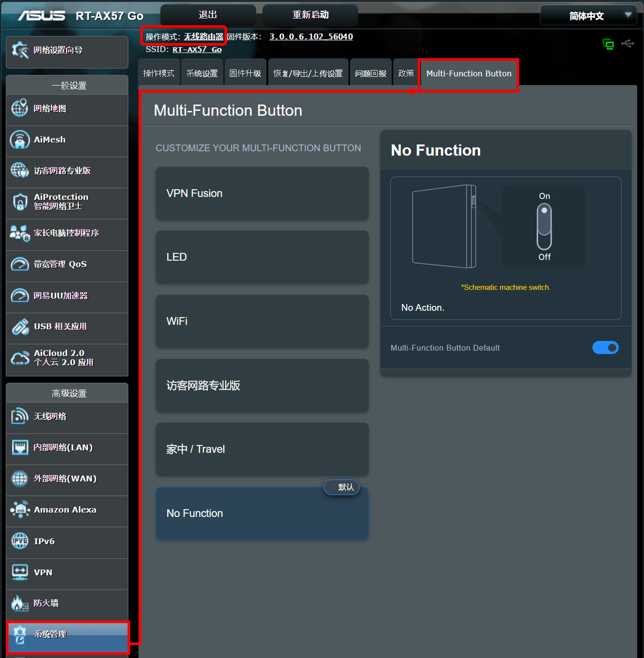Screen dimensions: 644x658
Task: Click the green network status icon
Action: tap(608, 44)
